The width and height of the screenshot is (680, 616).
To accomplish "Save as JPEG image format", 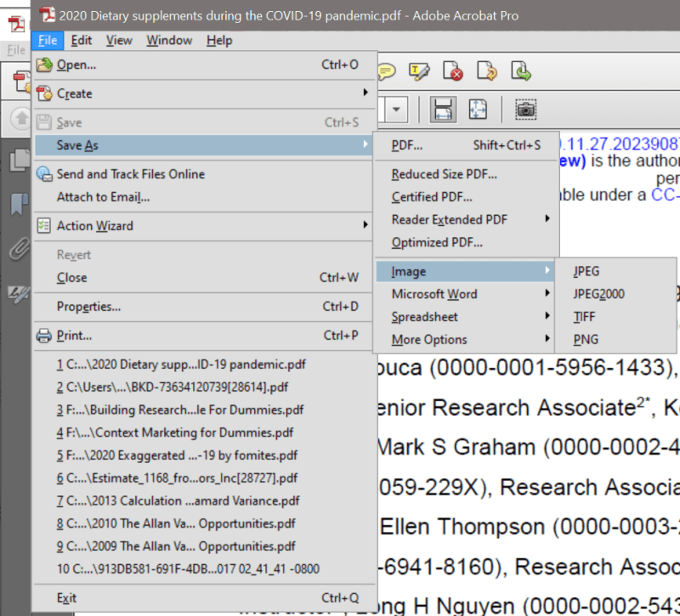I will (x=615, y=271).
